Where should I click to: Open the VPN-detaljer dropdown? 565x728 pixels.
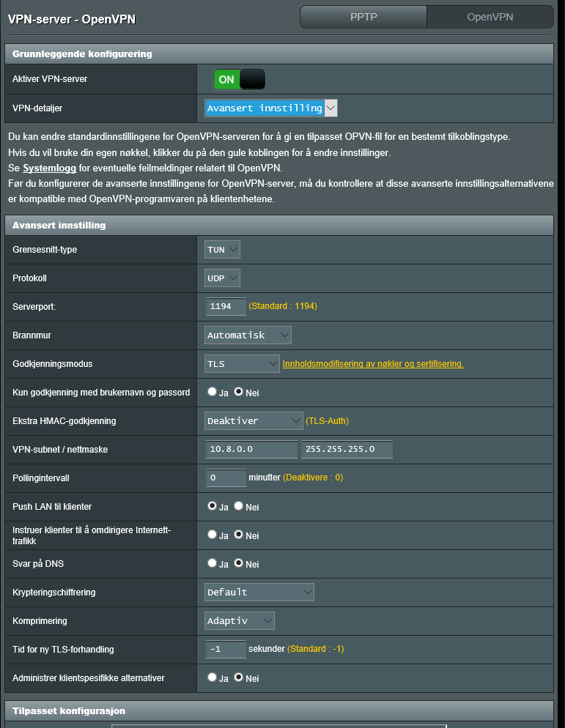(271, 108)
